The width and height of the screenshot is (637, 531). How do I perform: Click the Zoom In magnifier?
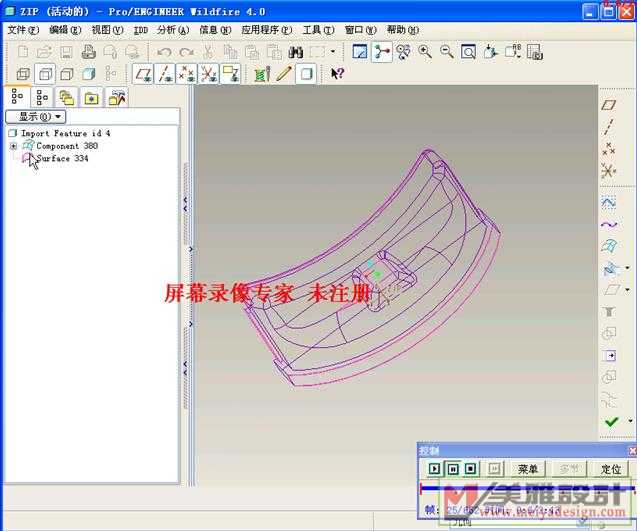(425, 52)
